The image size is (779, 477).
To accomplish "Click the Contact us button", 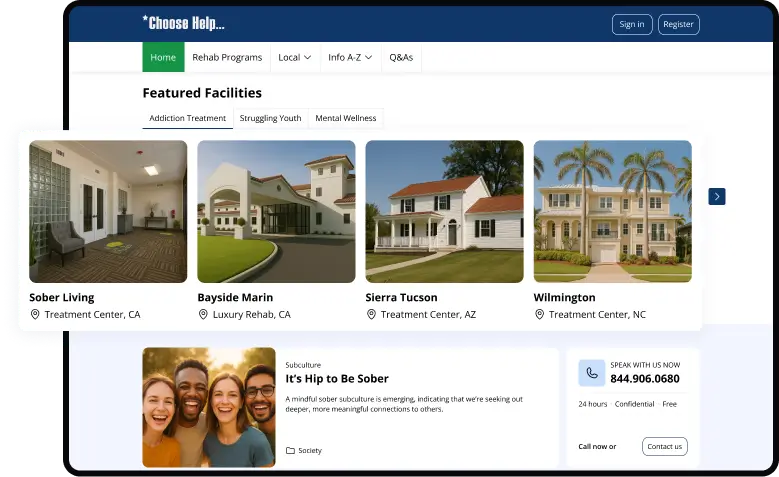I will 664,446.
